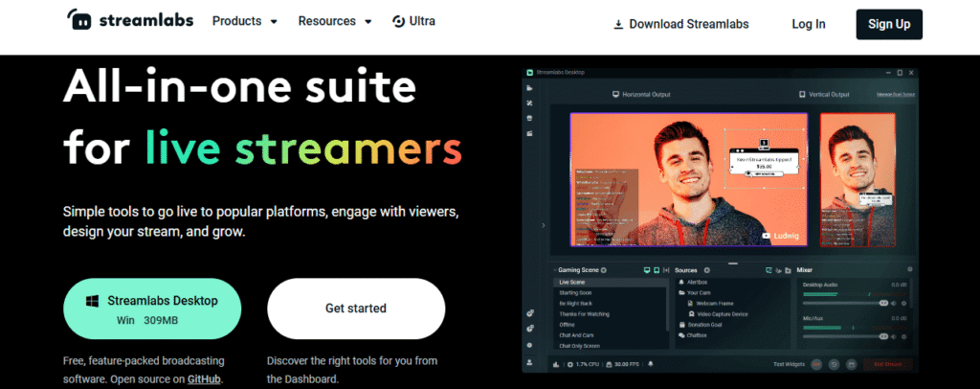Open Mixer settings gear icon
The image size is (980, 389).
pyautogui.click(x=909, y=271)
